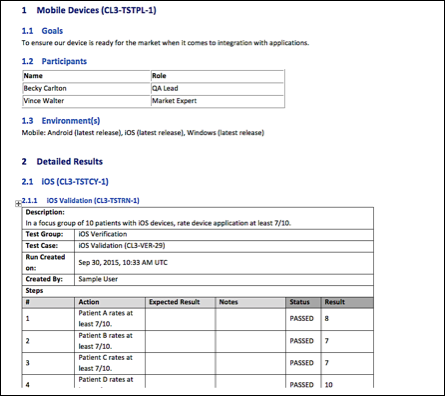Click the 'Status' column header
The image size is (445, 396).
point(303,302)
